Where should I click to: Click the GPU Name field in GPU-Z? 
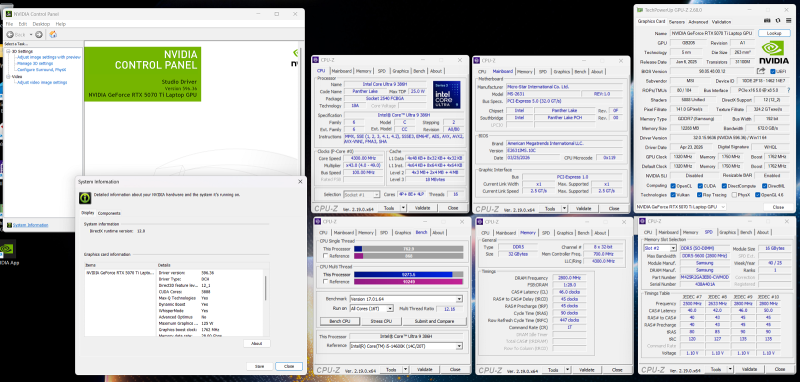pyautogui.click(x=712, y=33)
